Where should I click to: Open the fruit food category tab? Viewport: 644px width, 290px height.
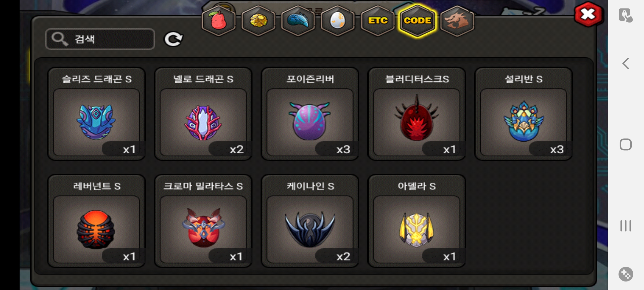pos(219,21)
